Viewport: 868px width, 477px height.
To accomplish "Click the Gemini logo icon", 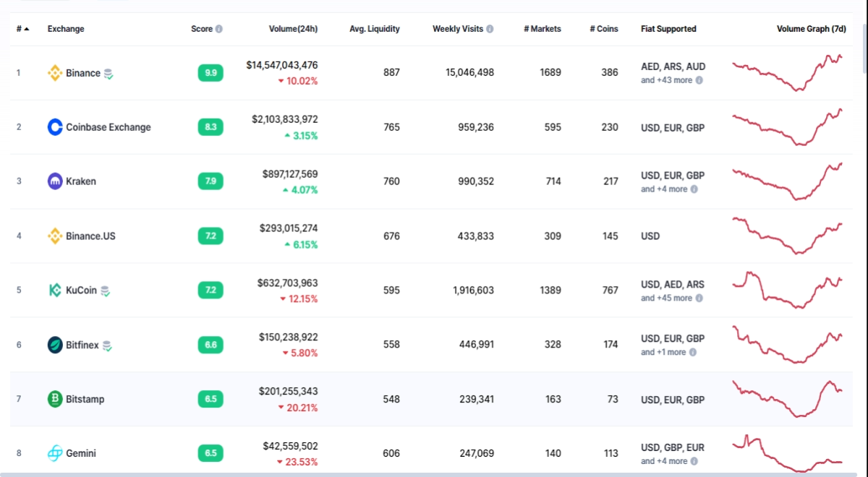I will (x=55, y=453).
